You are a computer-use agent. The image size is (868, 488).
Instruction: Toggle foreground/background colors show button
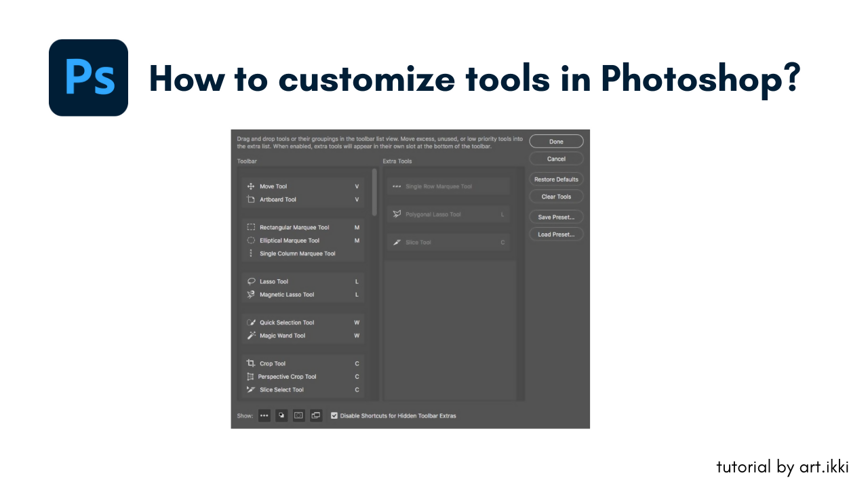click(281, 415)
